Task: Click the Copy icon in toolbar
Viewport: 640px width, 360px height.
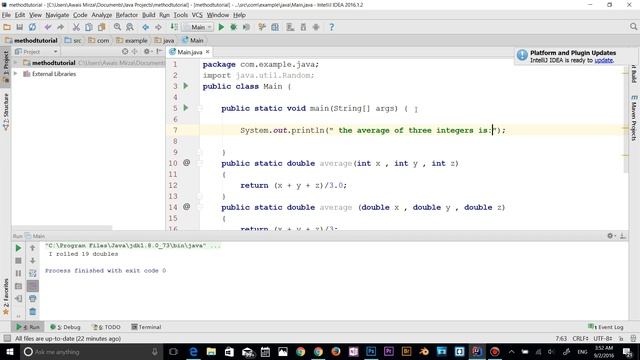Action: 89,27
